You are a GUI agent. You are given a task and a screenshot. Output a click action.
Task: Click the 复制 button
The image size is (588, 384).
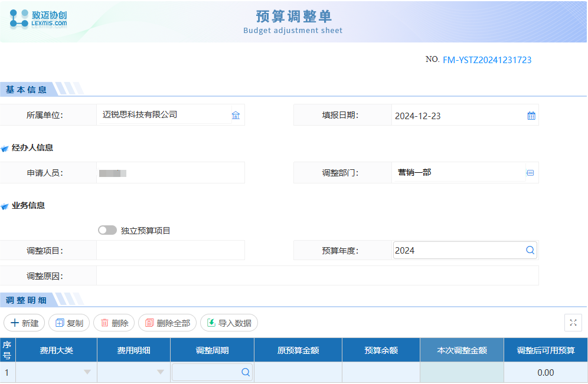[x=68, y=323]
